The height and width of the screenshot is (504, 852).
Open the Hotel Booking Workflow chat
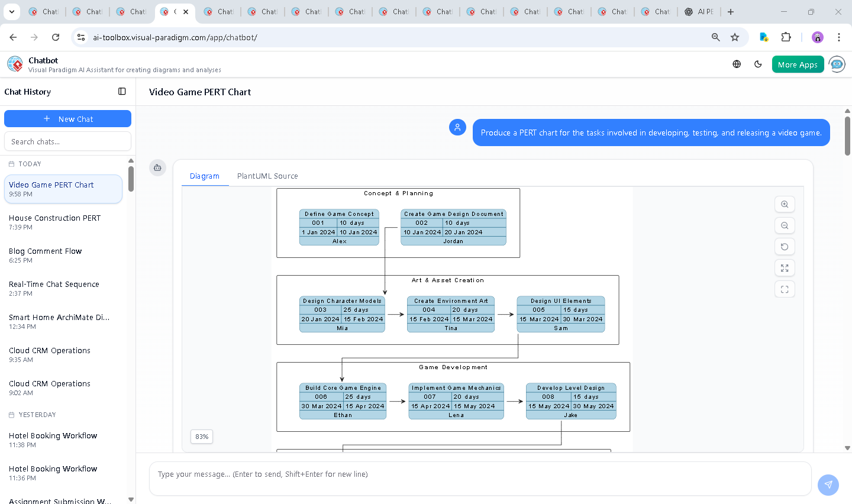[x=53, y=435]
